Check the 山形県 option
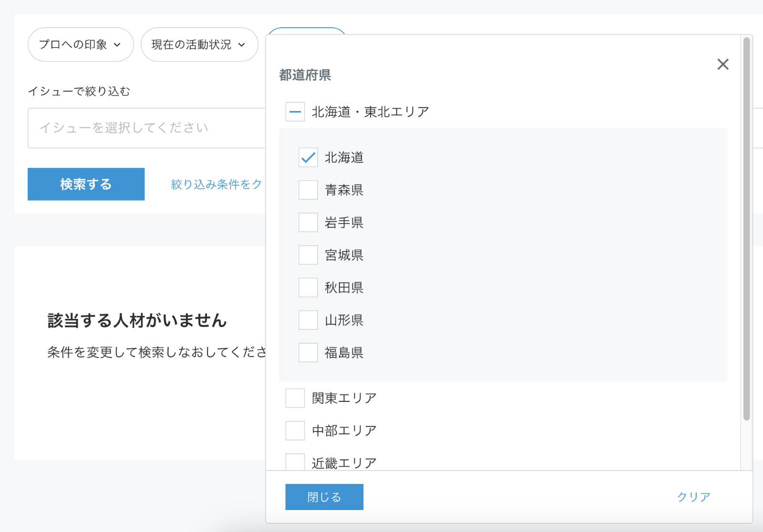The width and height of the screenshot is (763, 532). click(x=308, y=320)
